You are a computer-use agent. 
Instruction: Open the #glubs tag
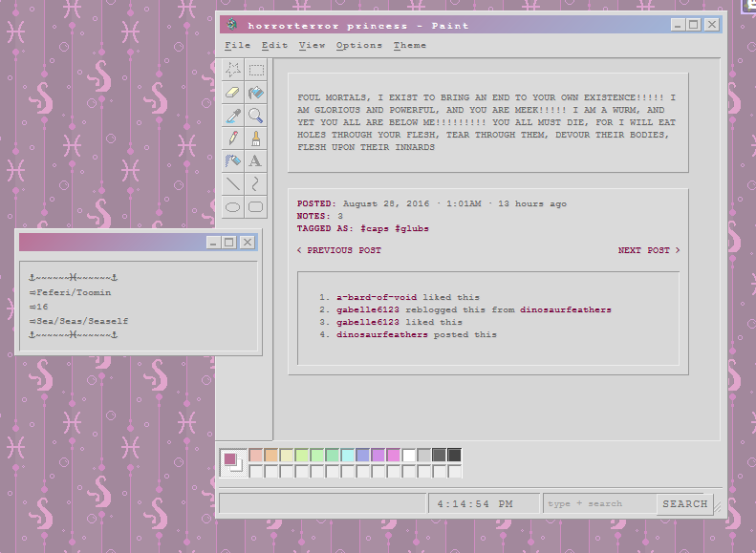[411, 229]
